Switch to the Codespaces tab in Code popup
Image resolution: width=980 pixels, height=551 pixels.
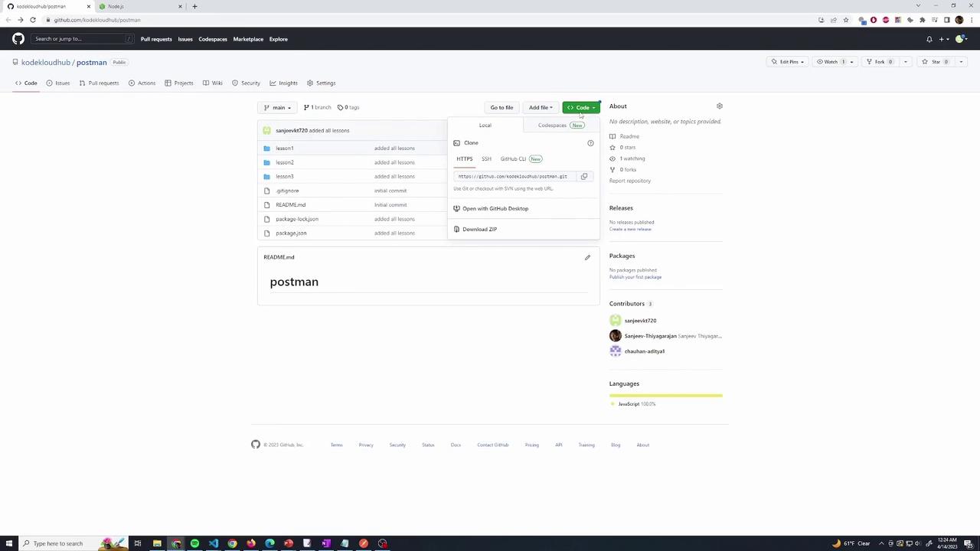tap(561, 126)
